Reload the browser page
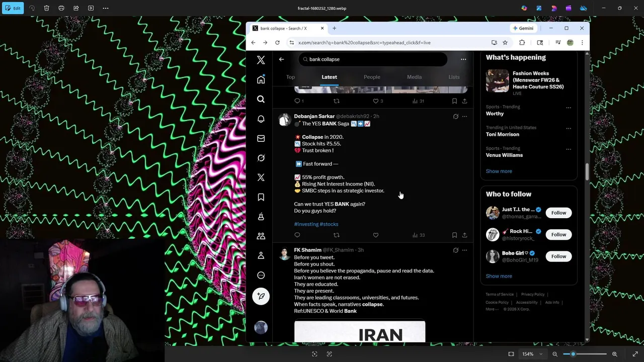This screenshot has width=644, height=362. [277, 43]
